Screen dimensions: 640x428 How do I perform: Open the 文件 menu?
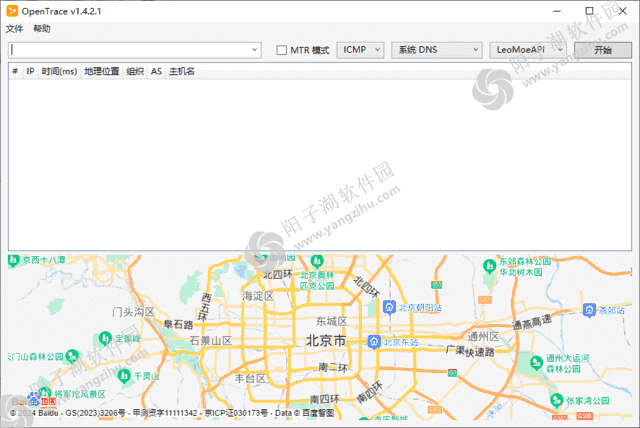click(x=14, y=29)
